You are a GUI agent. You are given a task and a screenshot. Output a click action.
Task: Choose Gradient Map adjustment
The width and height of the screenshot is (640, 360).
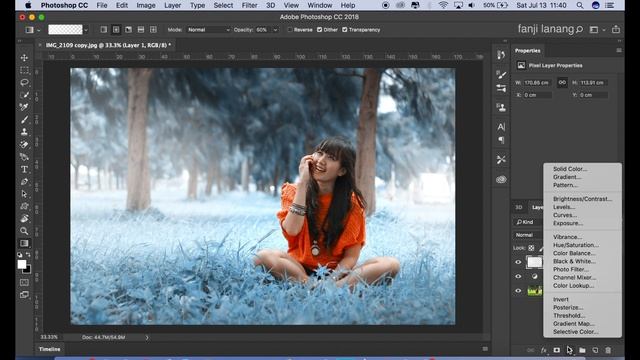(x=573, y=324)
